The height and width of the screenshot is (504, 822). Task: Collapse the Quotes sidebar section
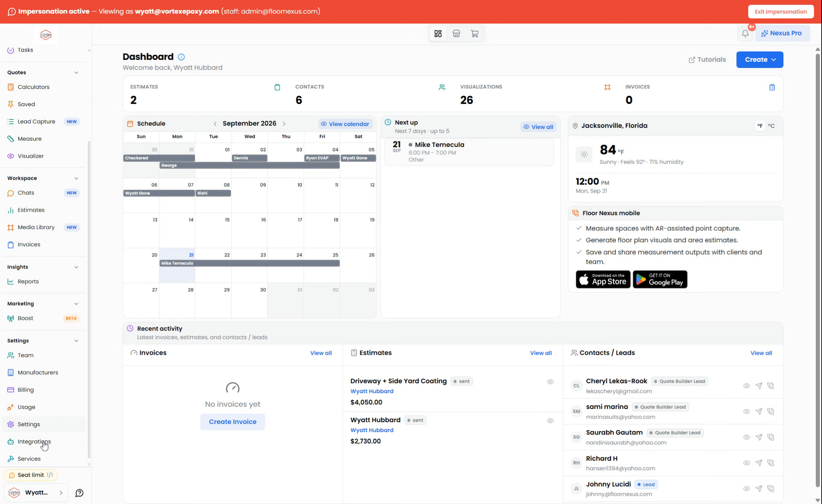(76, 73)
